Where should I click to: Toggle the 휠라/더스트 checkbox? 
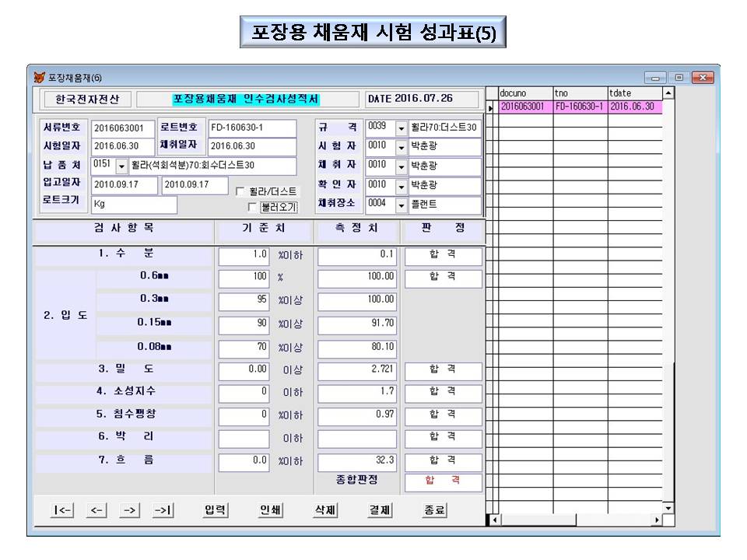pyautogui.click(x=240, y=191)
